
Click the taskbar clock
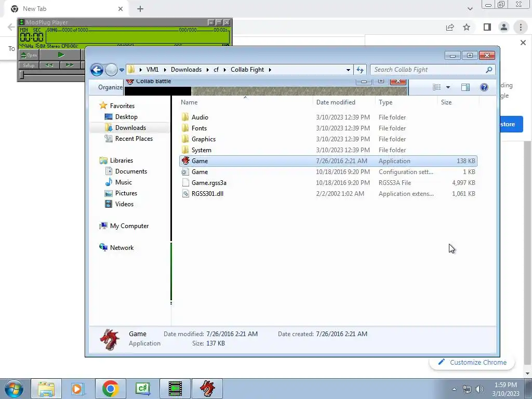click(506, 389)
